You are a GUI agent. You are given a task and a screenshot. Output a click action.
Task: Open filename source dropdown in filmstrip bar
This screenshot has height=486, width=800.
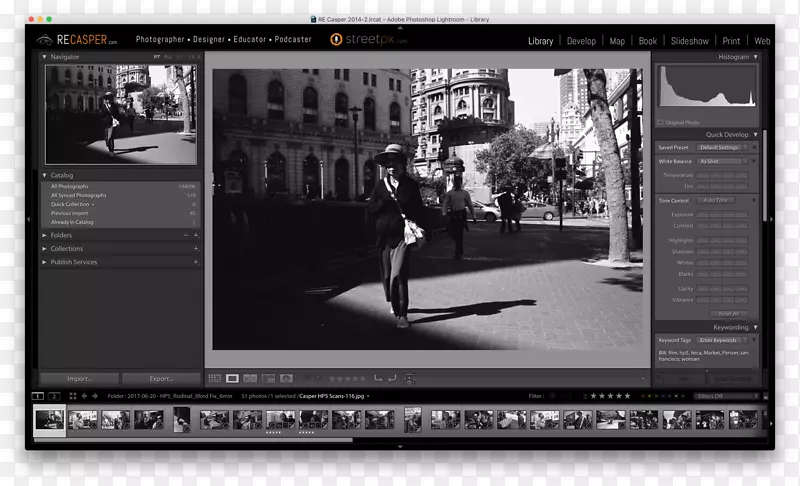point(368,396)
